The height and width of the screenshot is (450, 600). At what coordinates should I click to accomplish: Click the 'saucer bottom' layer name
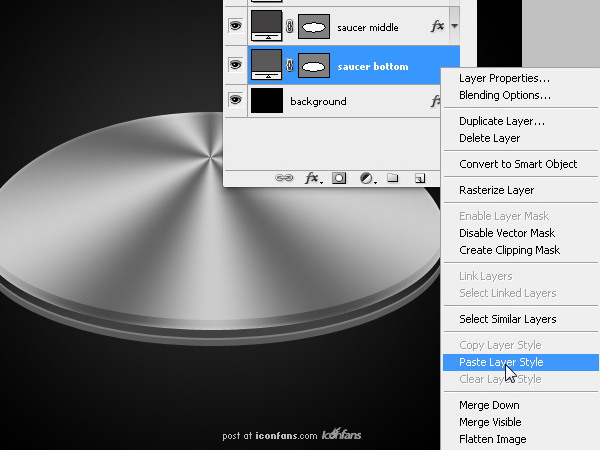click(x=373, y=67)
